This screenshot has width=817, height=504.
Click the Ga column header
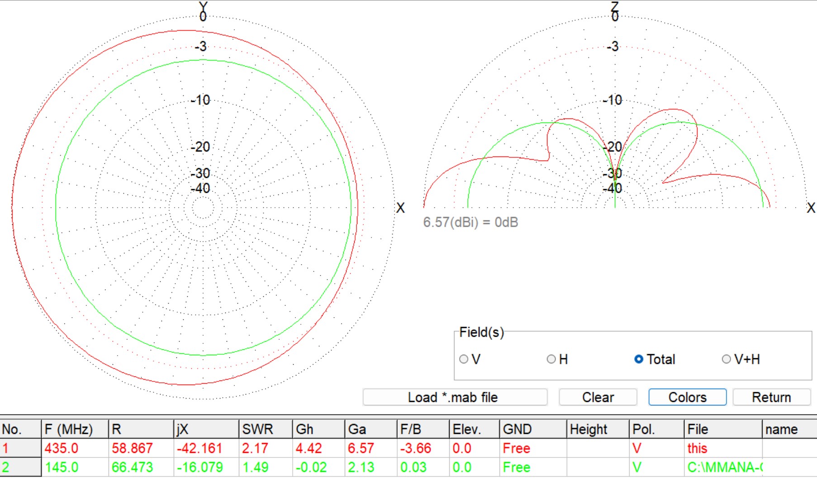pyautogui.click(x=370, y=429)
